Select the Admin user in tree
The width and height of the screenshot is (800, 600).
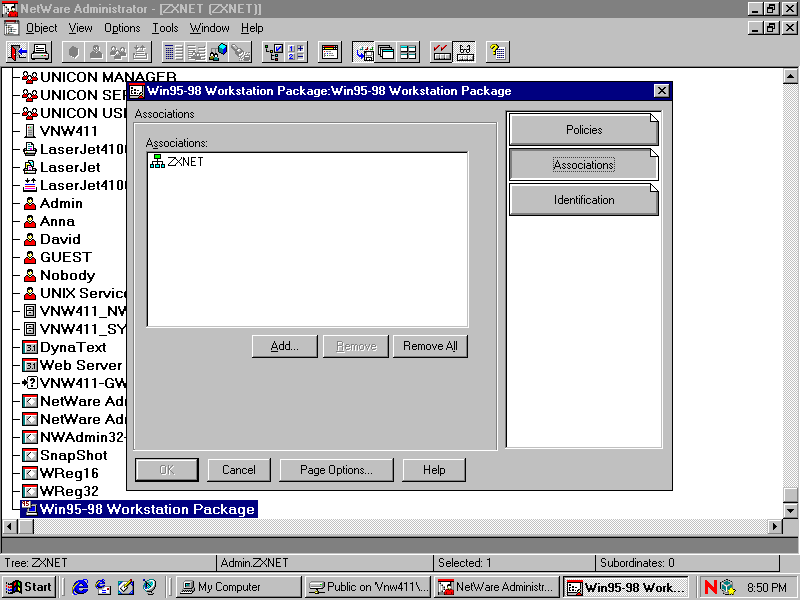54,204
